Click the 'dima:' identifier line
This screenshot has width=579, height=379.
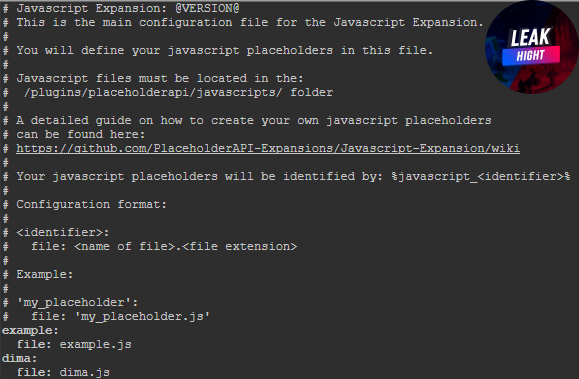tap(19, 358)
